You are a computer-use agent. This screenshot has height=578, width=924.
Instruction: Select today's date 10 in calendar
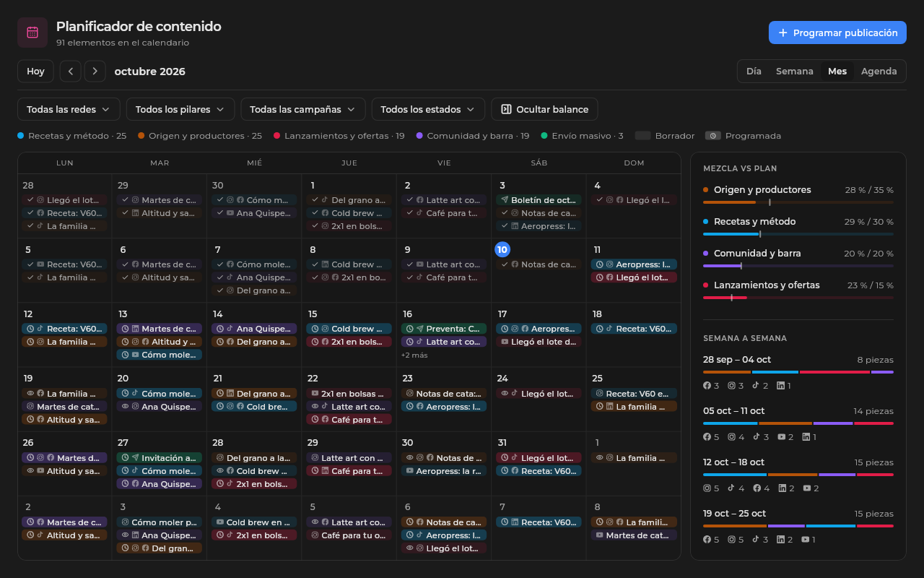pos(502,249)
